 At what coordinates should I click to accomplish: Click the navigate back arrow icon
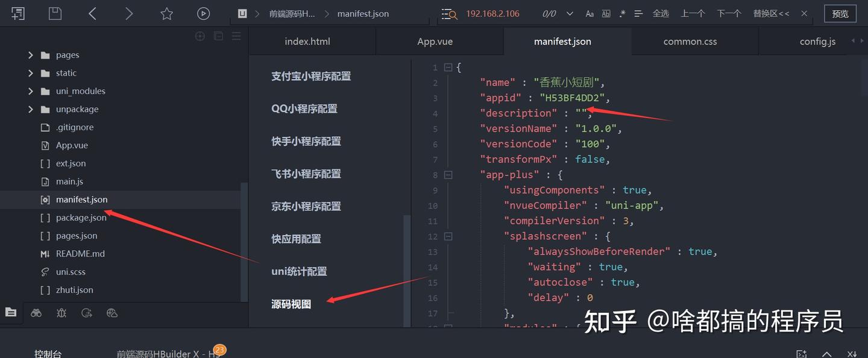click(92, 13)
